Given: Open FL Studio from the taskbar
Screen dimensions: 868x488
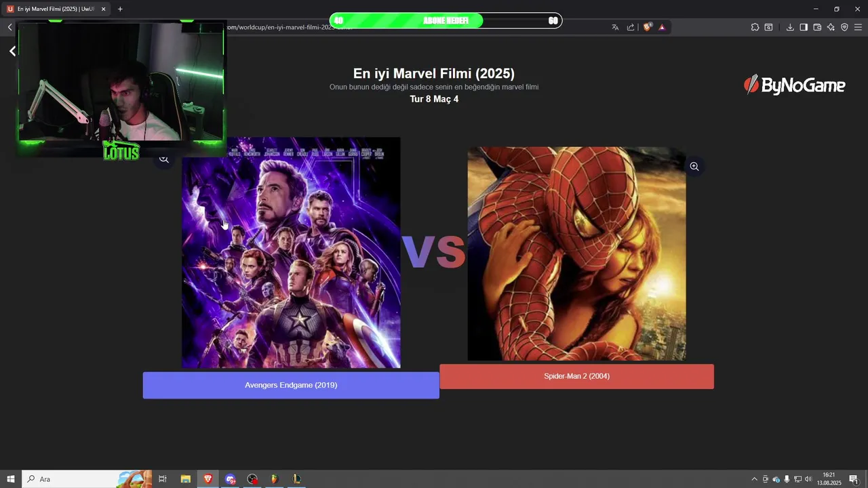Looking at the screenshot, I should [x=275, y=479].
